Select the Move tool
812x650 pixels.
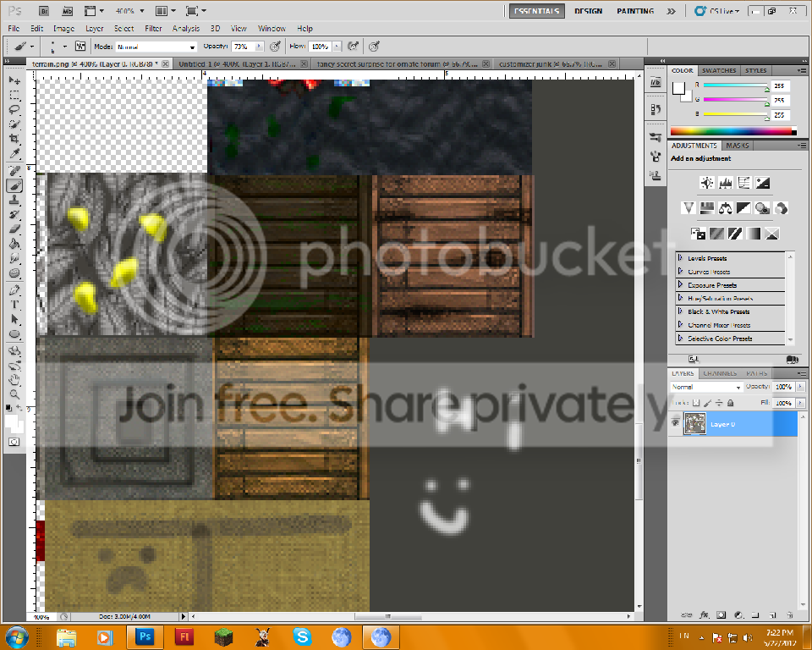pos(14,80)
